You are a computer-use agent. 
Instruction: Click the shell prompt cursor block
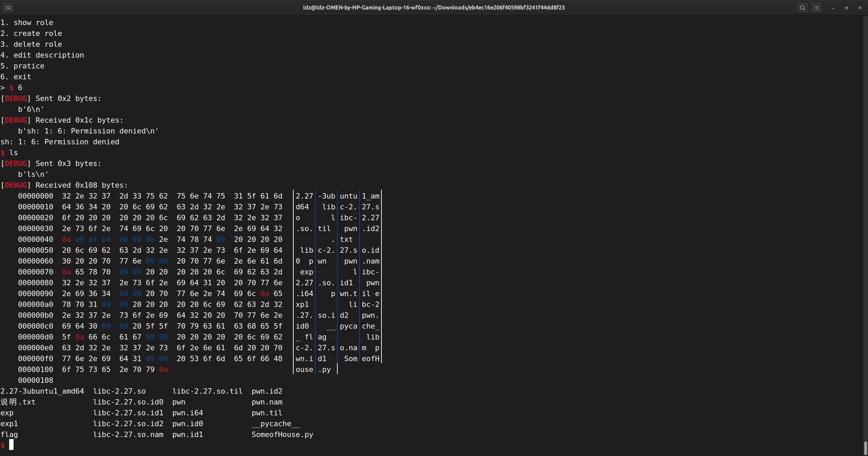tap(11, 445)
